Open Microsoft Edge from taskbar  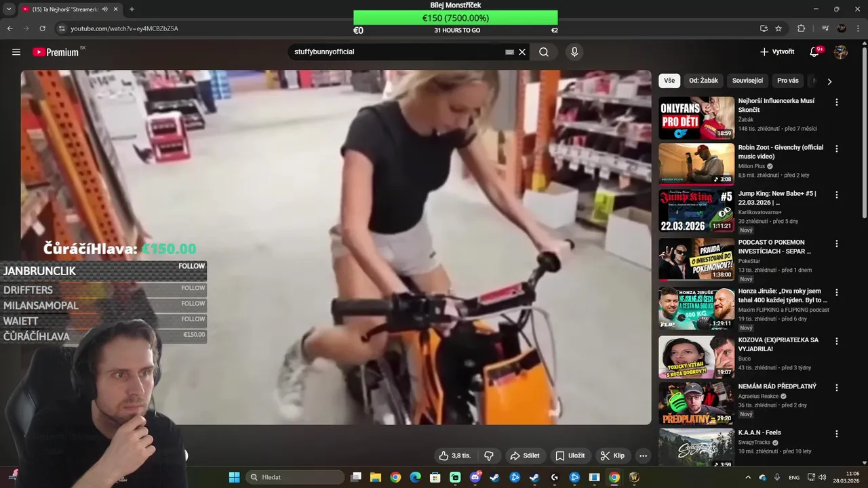point(415,477)
